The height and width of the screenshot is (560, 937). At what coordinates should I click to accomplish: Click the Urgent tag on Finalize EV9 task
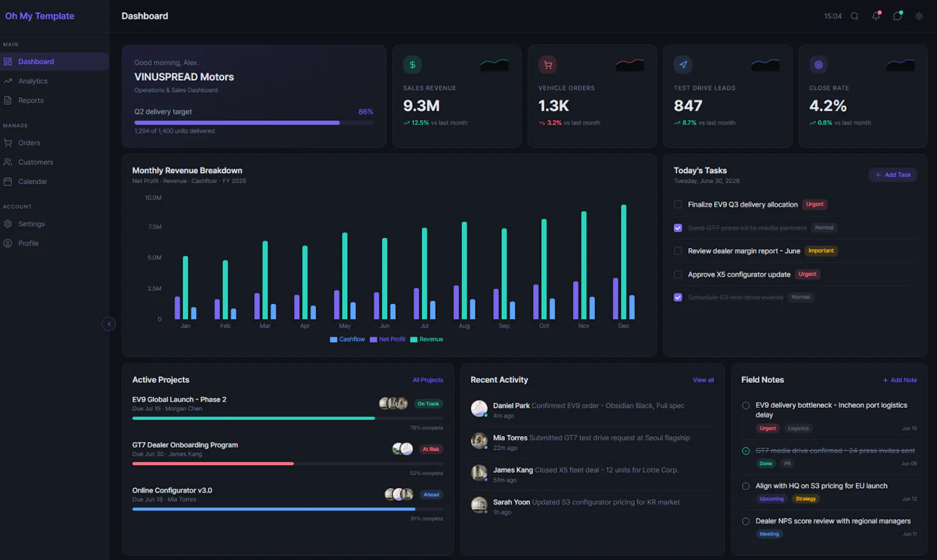[815, 204]
